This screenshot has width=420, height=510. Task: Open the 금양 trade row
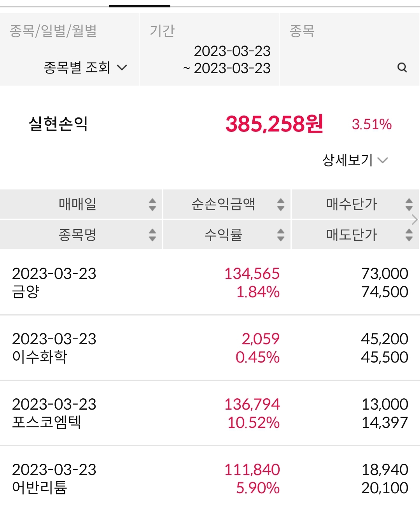pos(210,282)
